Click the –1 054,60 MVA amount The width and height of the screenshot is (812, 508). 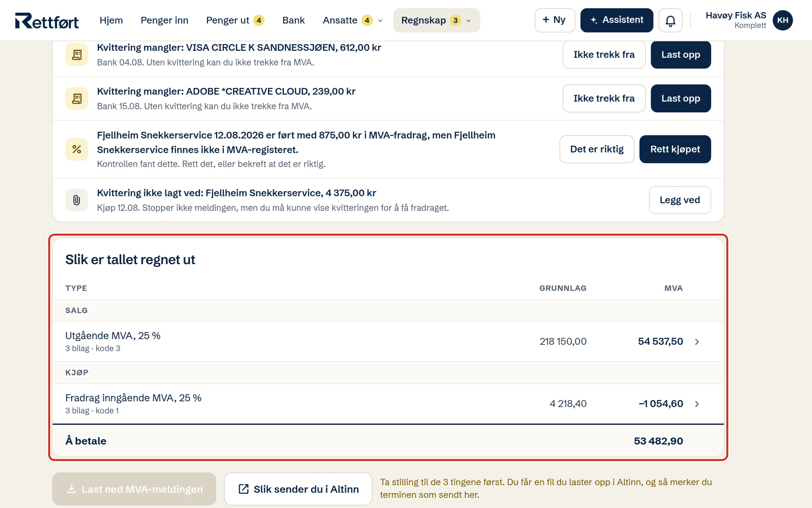tap(661, 404)
